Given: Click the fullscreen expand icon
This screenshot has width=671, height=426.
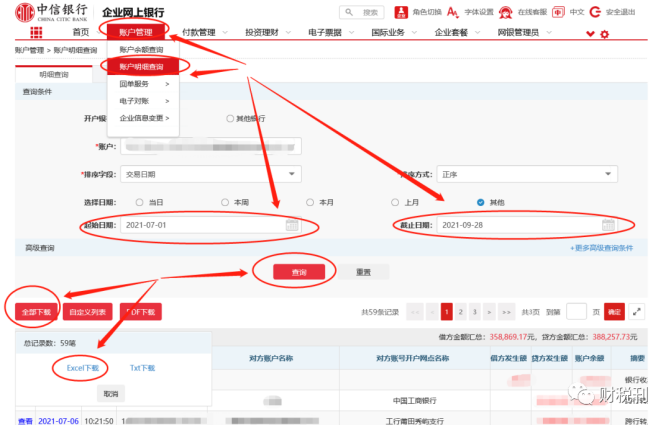Looking at the screenshot, I should tap(637, 312).
